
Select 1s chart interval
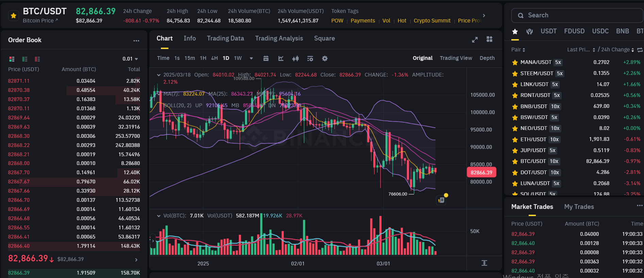click(177, 58)
